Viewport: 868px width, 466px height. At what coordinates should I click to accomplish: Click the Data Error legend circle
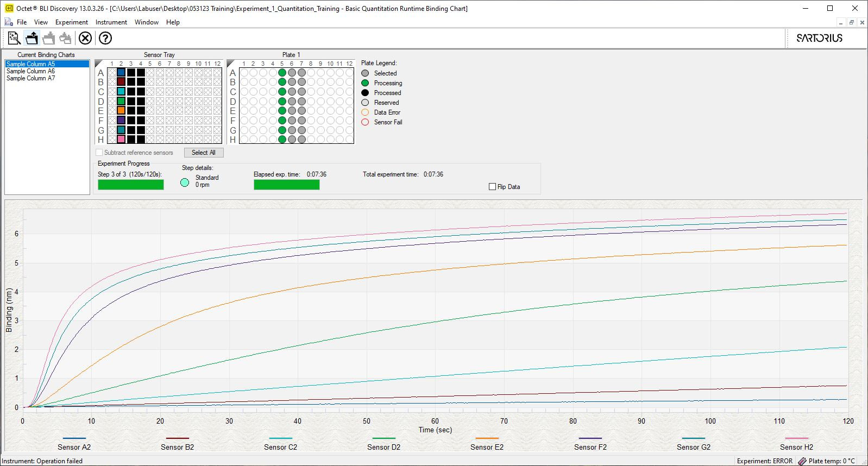365,112
